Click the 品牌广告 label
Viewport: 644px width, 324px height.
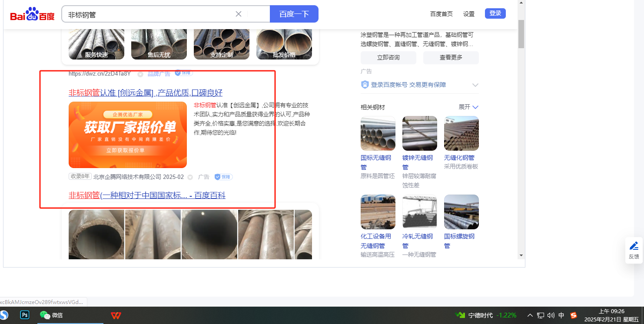coord(159,74)
